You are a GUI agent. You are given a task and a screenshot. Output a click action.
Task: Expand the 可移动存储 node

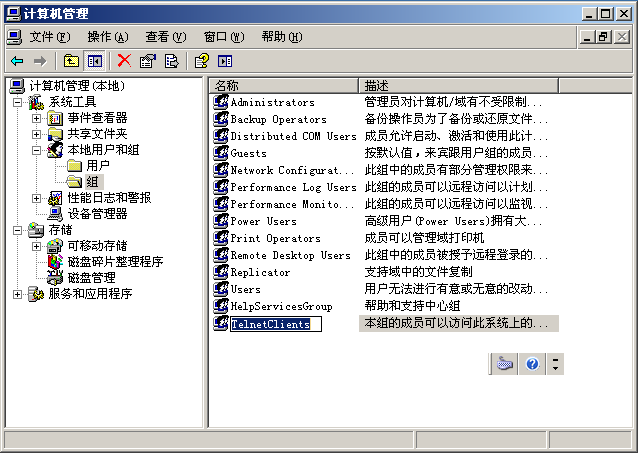[37, 246]
